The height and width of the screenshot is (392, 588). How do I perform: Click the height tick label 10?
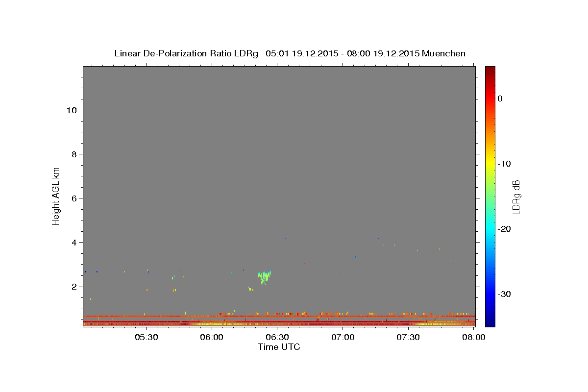(72, 110)
